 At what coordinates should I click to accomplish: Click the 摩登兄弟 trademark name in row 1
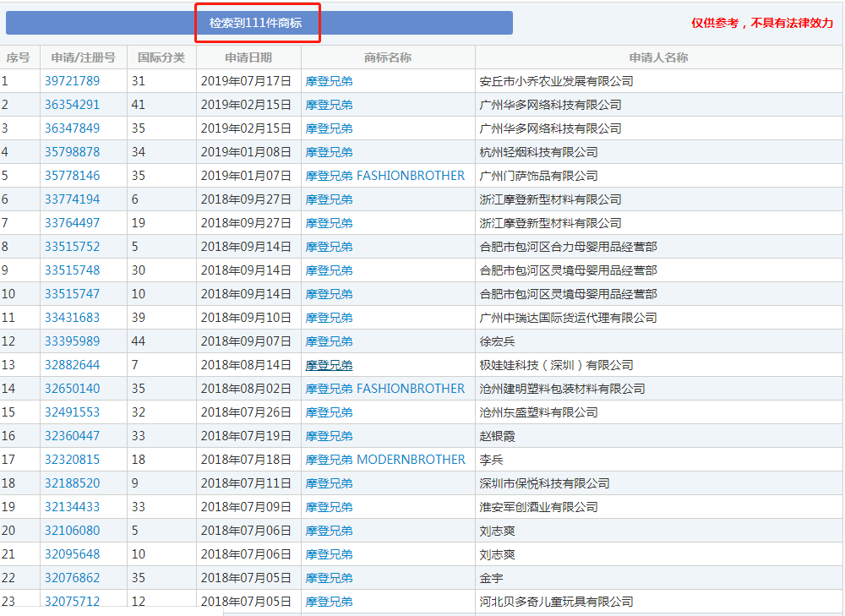coord(329,81)
